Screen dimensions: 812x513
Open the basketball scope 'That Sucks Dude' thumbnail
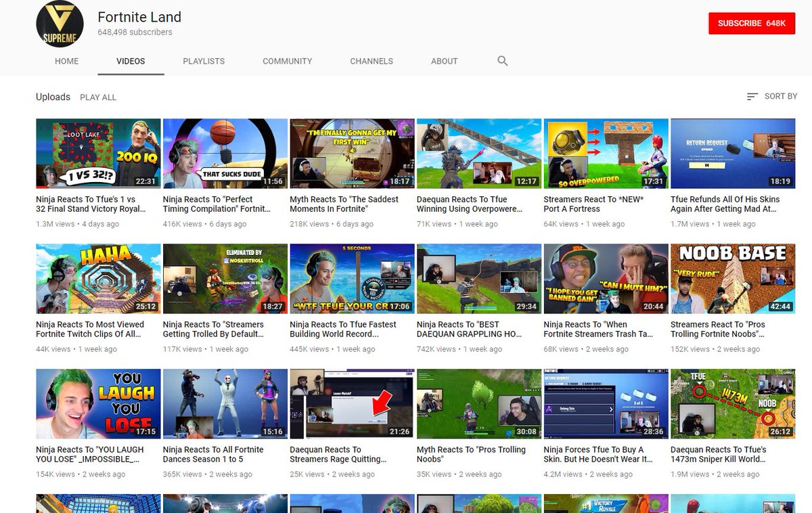coord(225,154)
